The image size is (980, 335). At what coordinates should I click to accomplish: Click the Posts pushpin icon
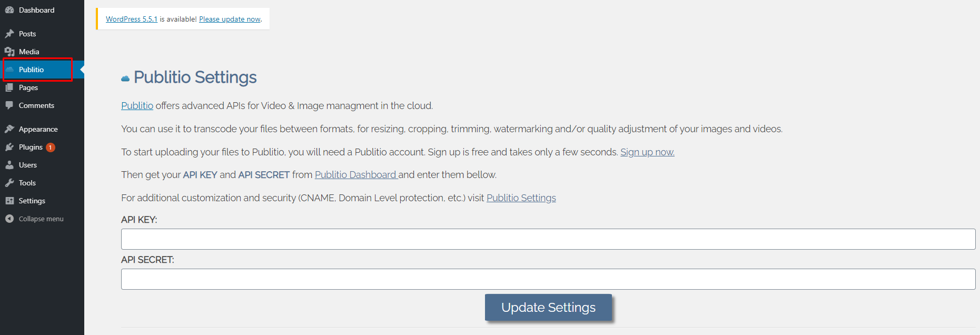click(x=9, y=34)
